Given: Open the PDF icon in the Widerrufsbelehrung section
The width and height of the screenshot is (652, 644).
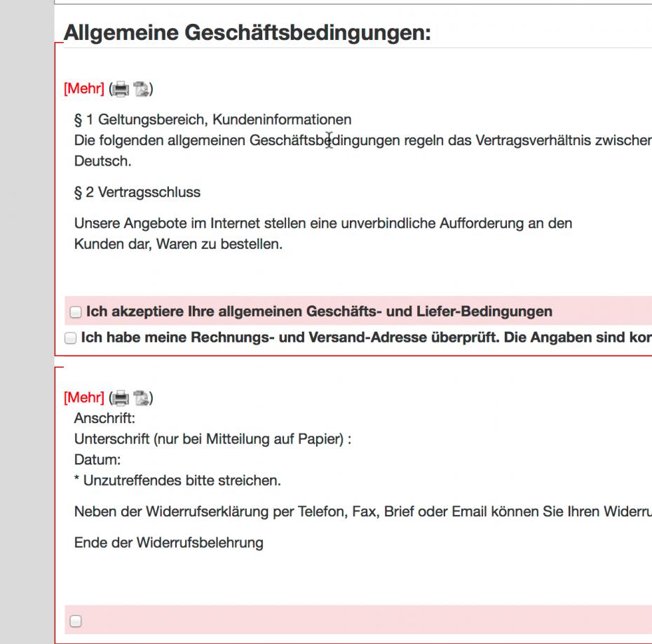Looking at the screenshot, I should [x=141, y=398].
